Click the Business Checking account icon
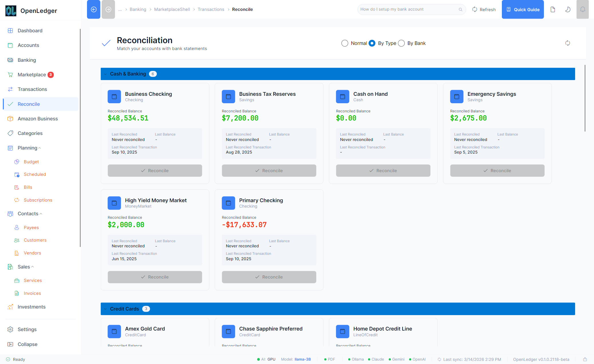The image size is (594, 364). pos(114,97)
